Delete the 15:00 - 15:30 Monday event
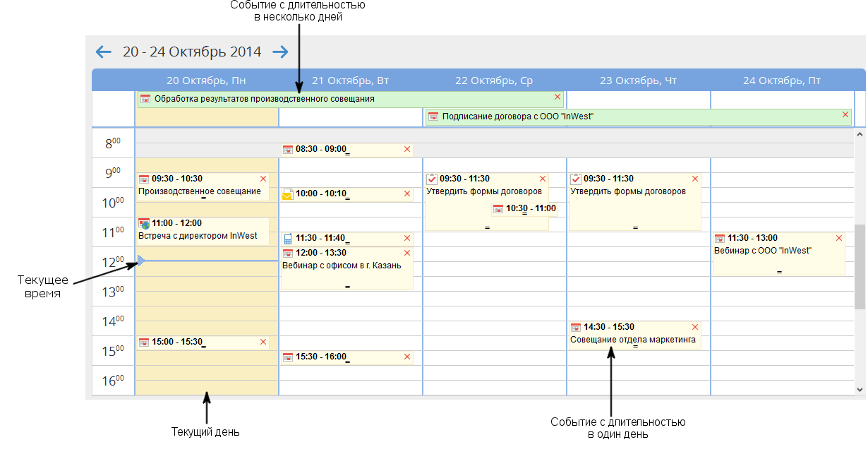This screenshot has height=459, width=868. (x=263, y=342)
